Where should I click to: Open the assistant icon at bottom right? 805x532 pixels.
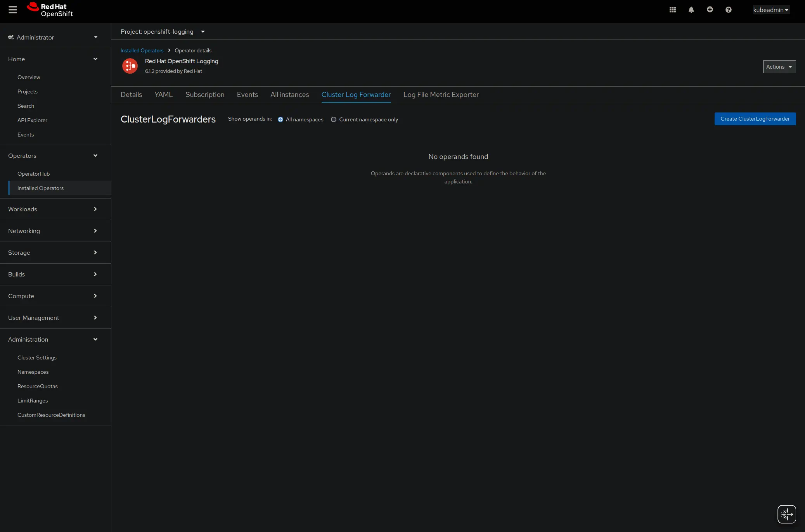coord(786,514)
